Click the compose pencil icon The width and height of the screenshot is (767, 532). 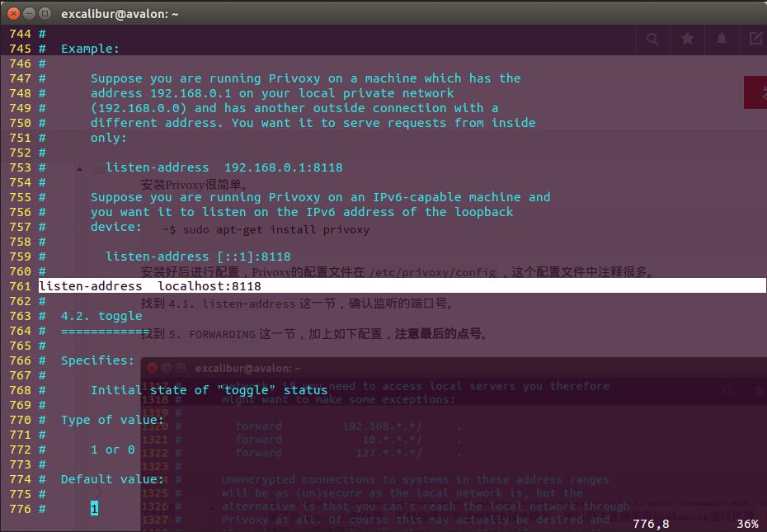pyautogui.click(x=755, y=39)
